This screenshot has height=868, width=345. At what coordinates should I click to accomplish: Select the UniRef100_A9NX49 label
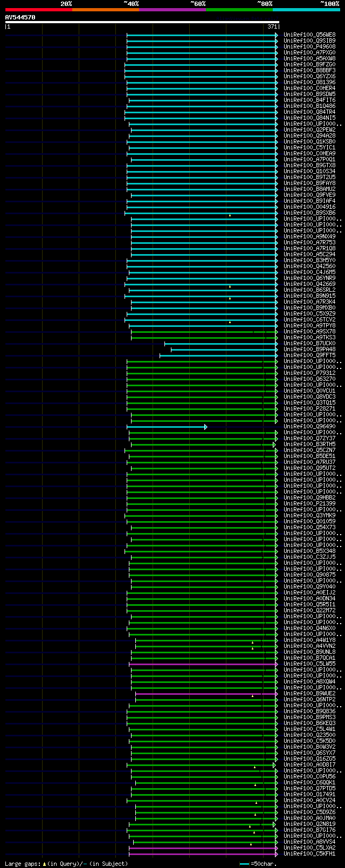tap(309, 236)
